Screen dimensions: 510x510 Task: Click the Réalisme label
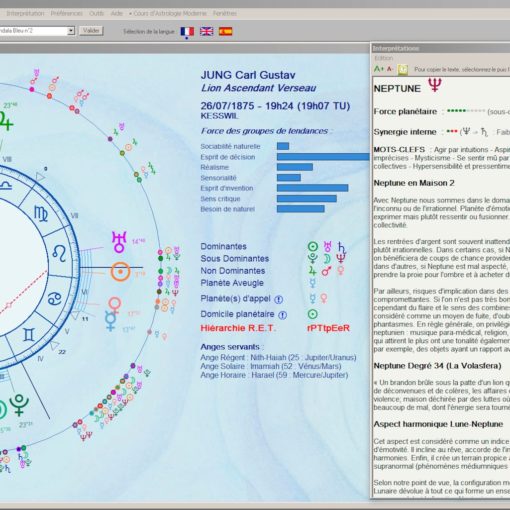tap(214, 167)
